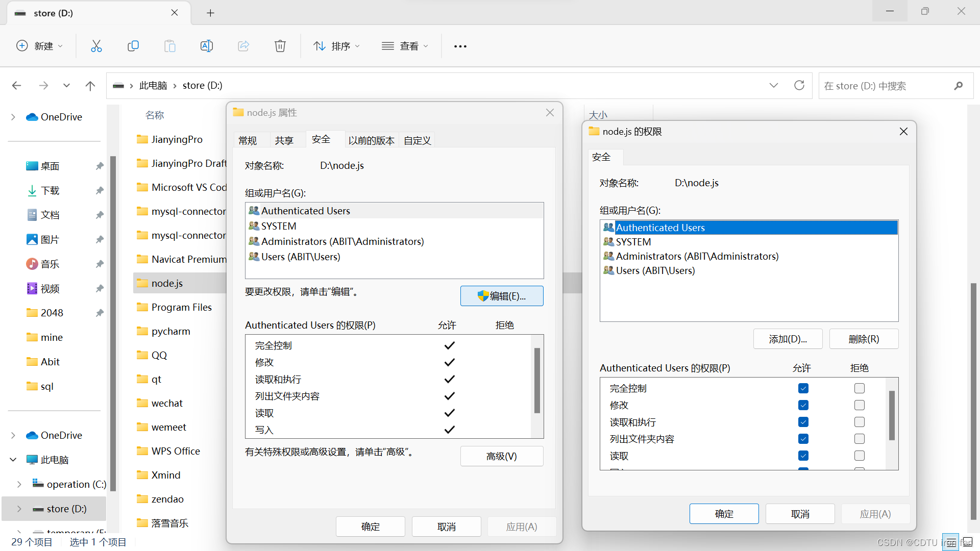This screenshot has width=980, height=551.
Task: Check Deny for 列出文件夹内容 permission
Action: coord(860,439)
